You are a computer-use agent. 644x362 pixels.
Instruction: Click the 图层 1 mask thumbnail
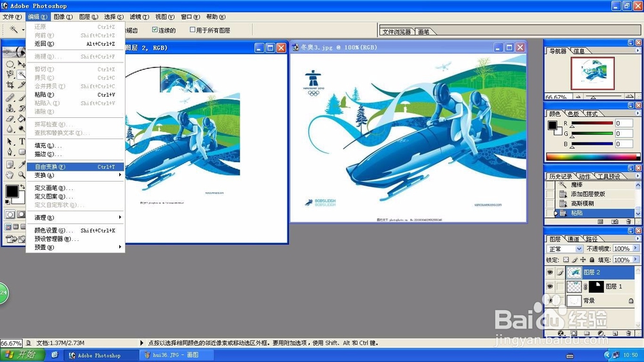pos(596,287)
